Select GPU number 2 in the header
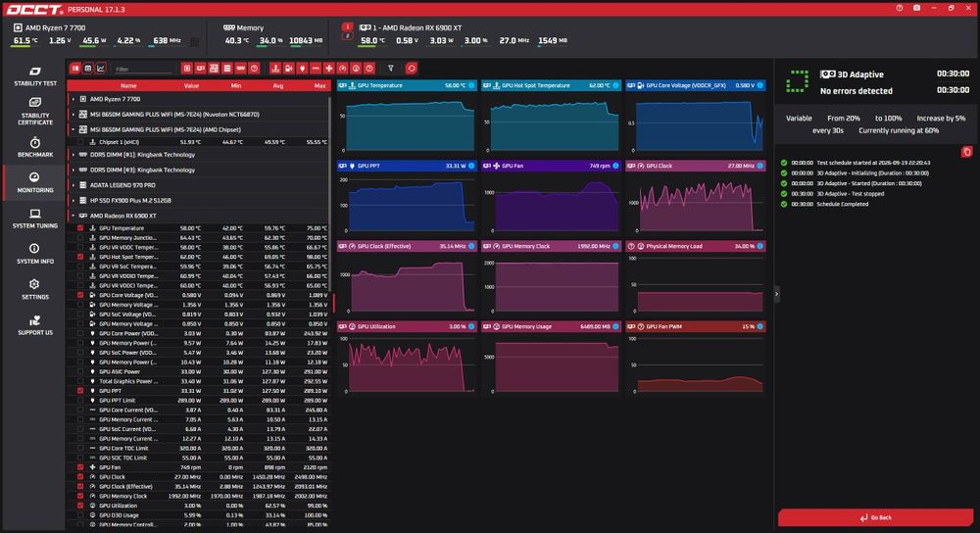 point(348,35)
